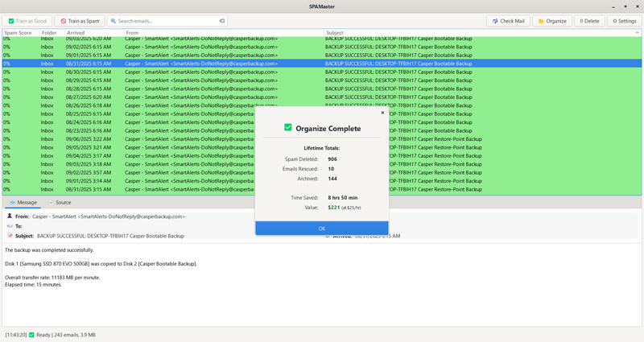Sort the list by the Spam Score column
The image size is (644, 342).
coord(18,33)
